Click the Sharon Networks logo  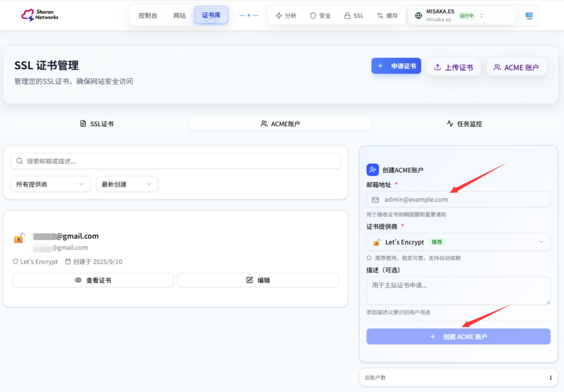(x=40, y=15)
